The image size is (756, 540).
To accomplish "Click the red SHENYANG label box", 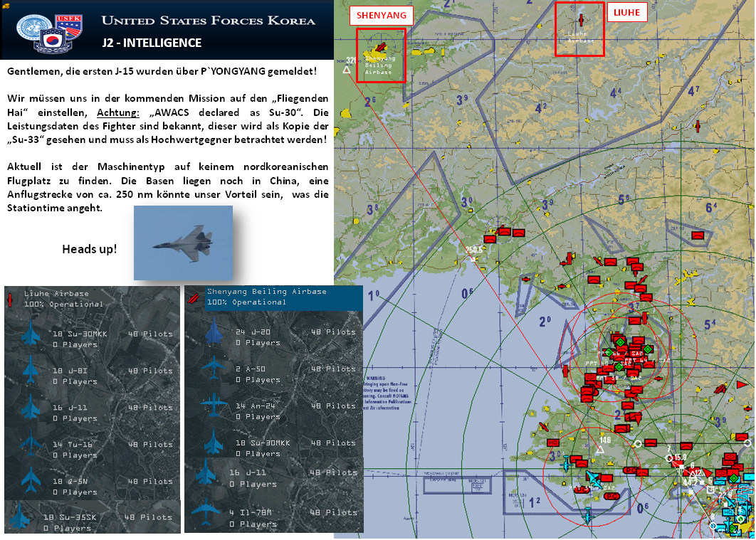I will (x=382, y=16).
